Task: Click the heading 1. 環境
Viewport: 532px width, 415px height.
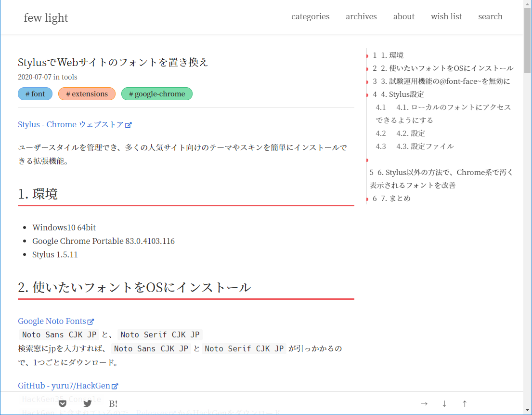Action: [38, 194]
